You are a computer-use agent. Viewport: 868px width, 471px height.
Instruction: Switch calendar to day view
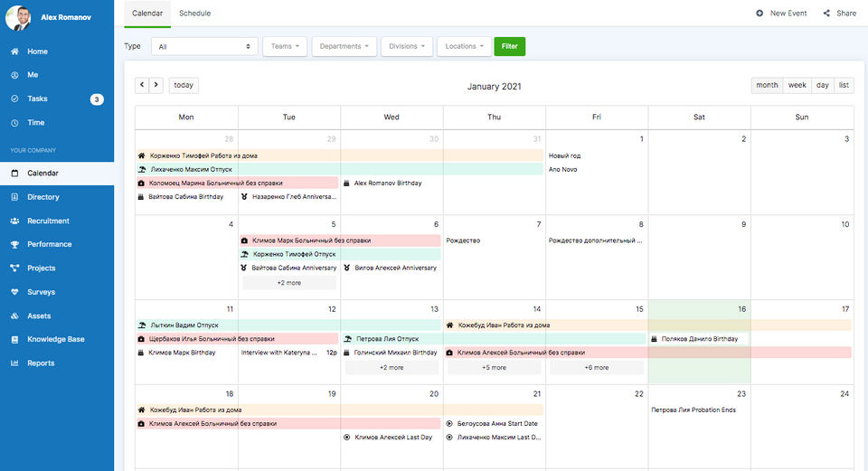pyautogui.click(x=822, y=85)
